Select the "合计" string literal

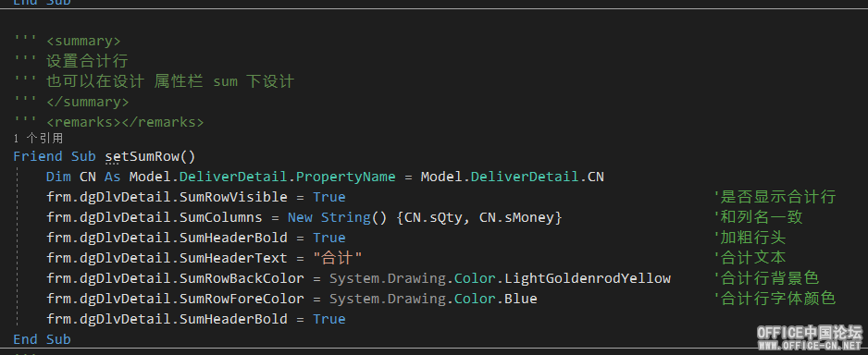coord(337,258)
